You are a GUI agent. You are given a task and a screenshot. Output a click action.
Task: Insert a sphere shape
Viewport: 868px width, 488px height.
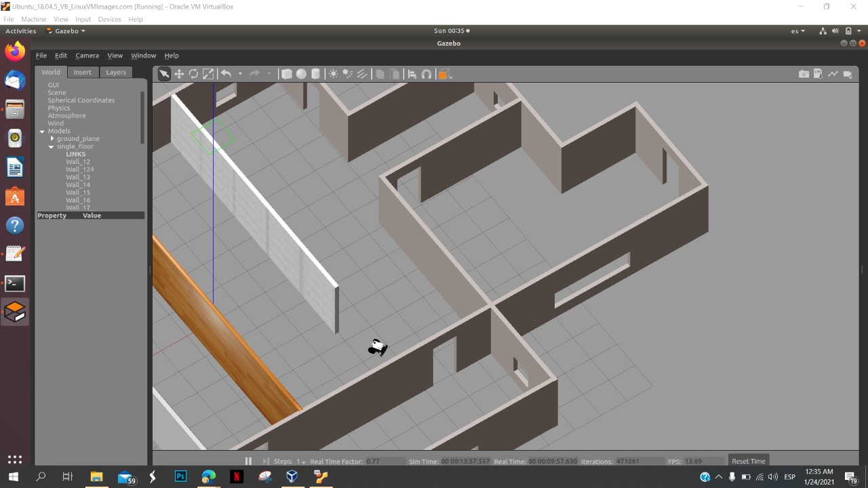(301, 74)
